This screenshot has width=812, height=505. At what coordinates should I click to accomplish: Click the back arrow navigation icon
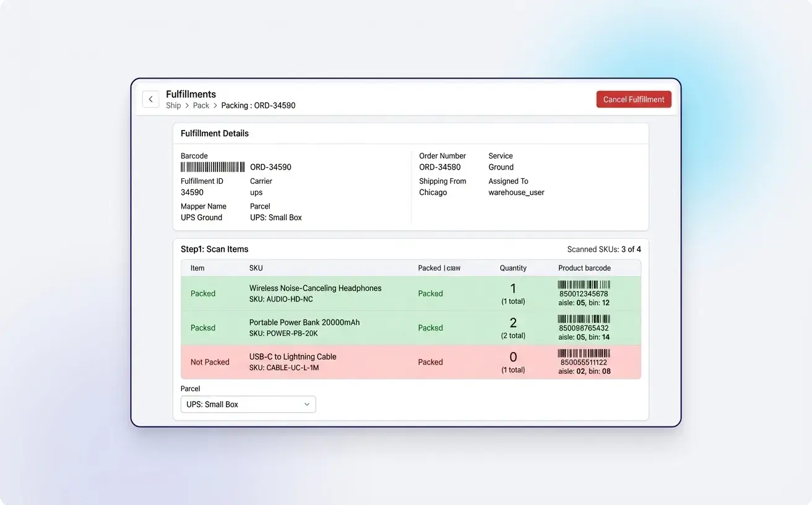[150, 99]
